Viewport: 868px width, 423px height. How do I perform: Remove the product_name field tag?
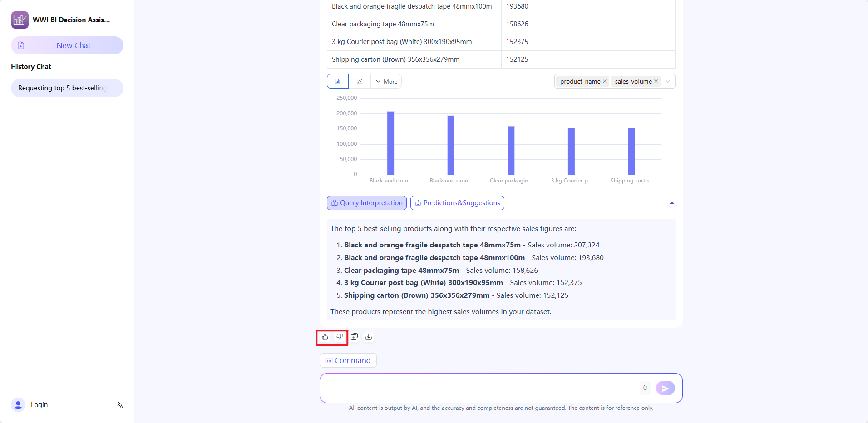coord(605,81)
